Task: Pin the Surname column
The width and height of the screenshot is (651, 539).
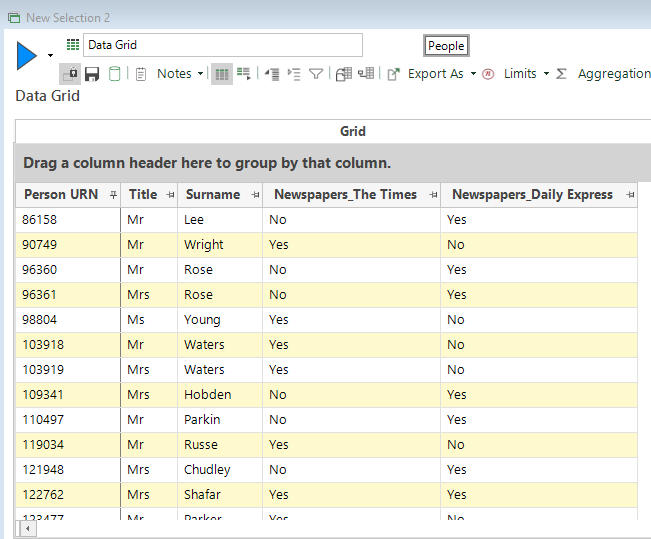Action: (x=255, y=195)
